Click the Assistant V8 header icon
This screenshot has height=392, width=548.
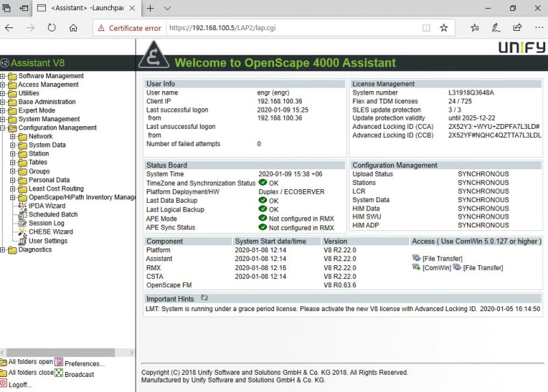pyautogui.click(x=5, y=63)
